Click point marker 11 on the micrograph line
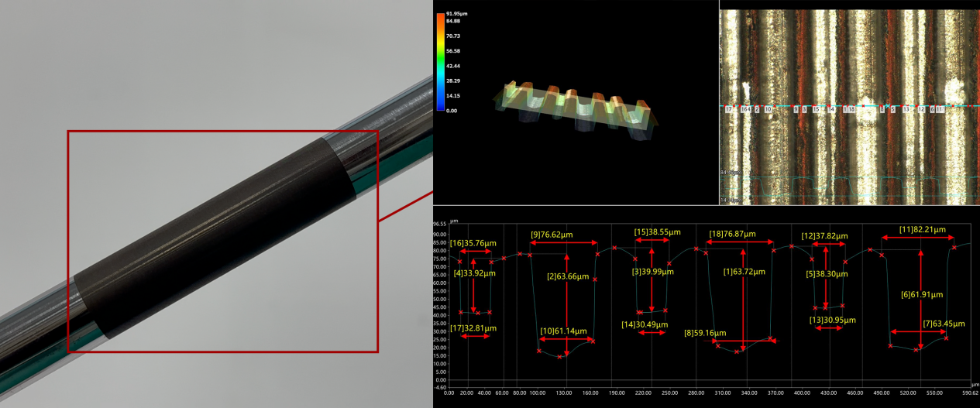Image resolution: width=980 pixels, height=408 pixels. [940, 109]
